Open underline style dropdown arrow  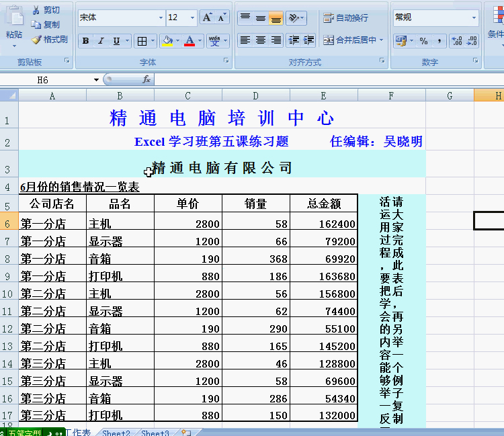[x=128, y=41]
